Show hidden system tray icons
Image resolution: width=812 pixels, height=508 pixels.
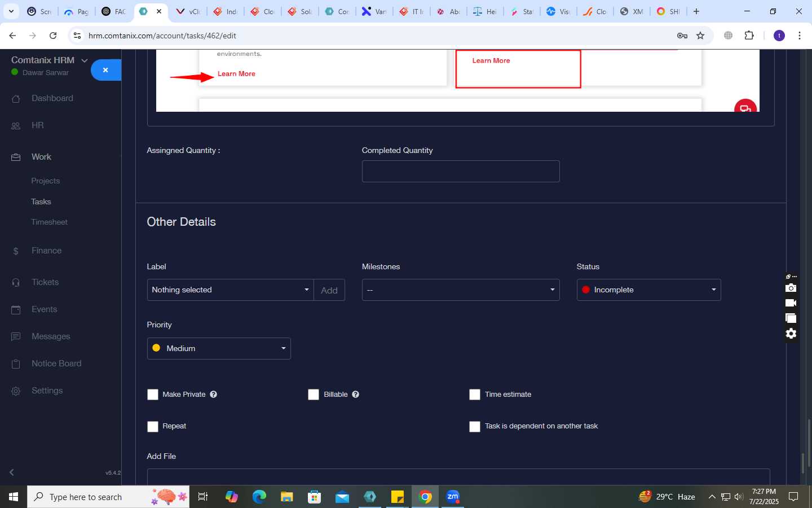click(712, 497)
